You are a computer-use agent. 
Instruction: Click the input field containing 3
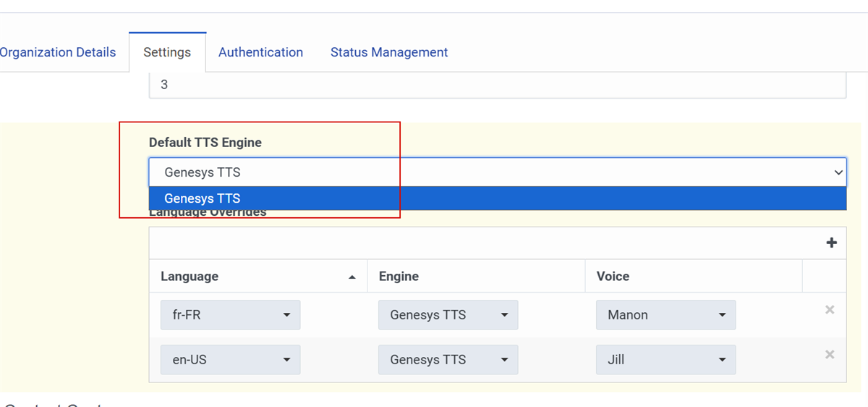coord(497,85)
